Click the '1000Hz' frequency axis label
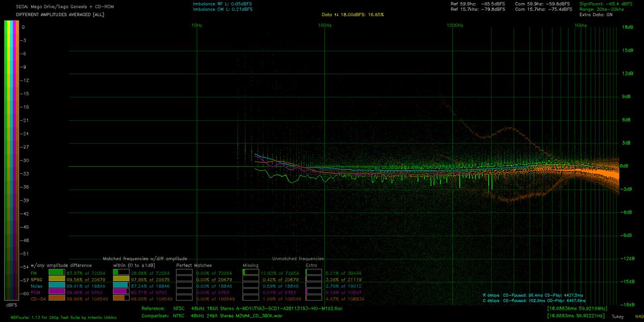 click(455, 25)
